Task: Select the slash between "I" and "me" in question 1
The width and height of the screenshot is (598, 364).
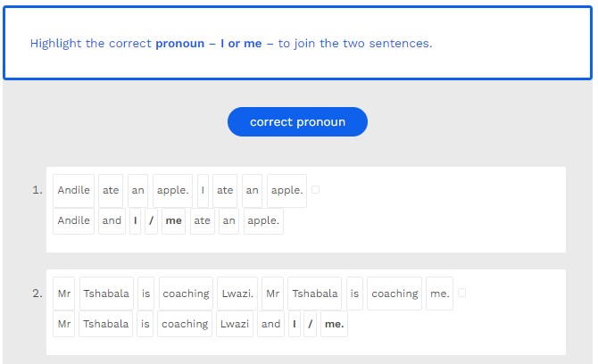Action: point(151,221)
